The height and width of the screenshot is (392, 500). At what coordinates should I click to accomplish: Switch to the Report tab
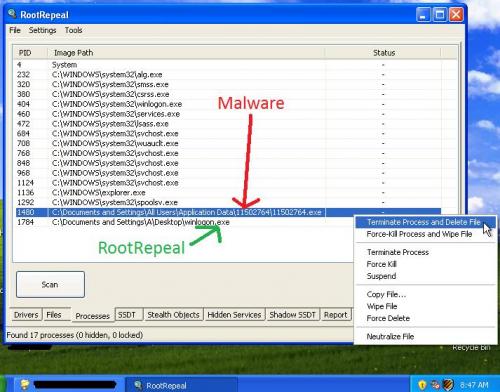click(x=335, y=315)
